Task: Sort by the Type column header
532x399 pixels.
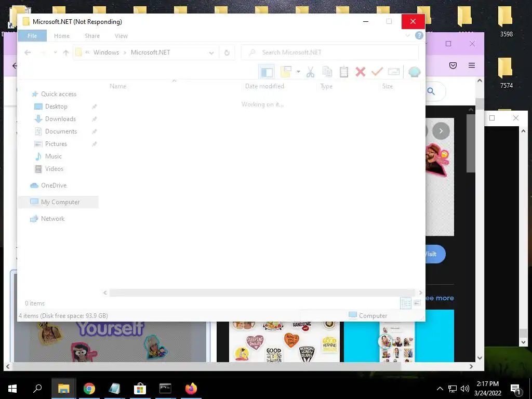Action: (x=326, y=86)
